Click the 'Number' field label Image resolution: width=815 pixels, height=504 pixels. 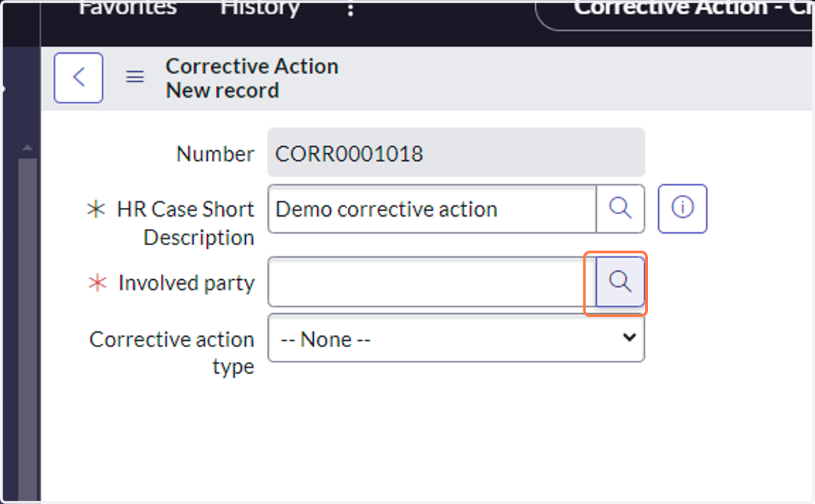click(215, 154)
